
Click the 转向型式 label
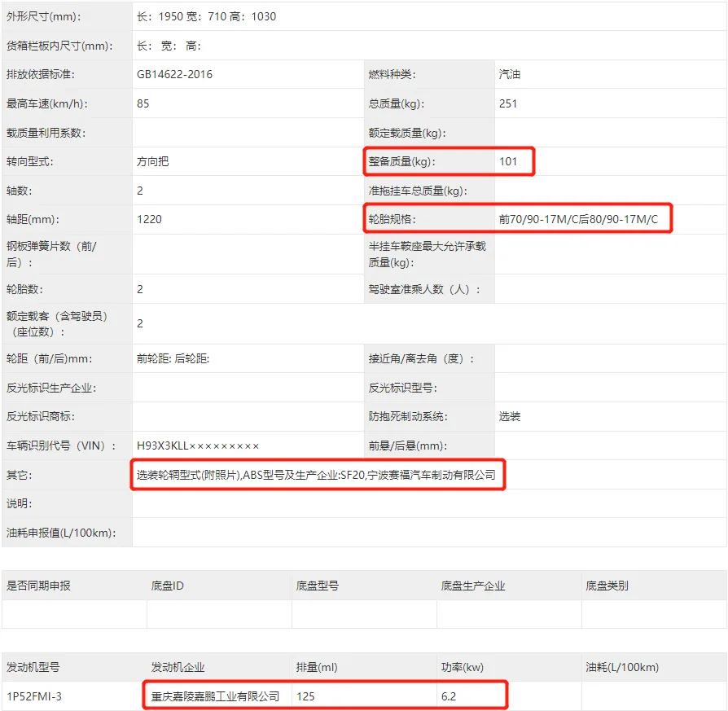(x=29, y=161)
